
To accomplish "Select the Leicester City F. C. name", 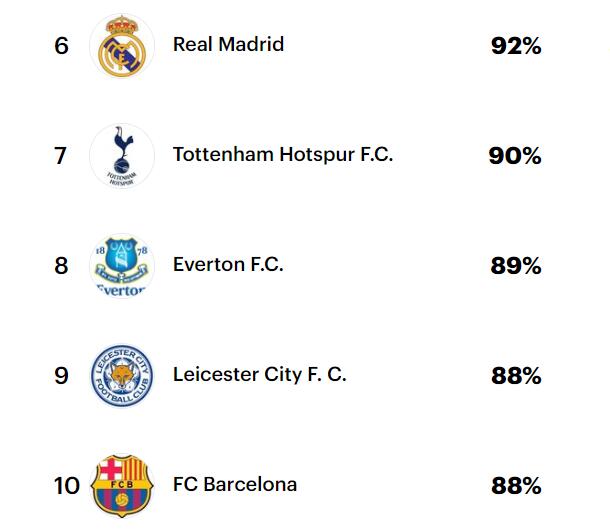I will [259, 374].
